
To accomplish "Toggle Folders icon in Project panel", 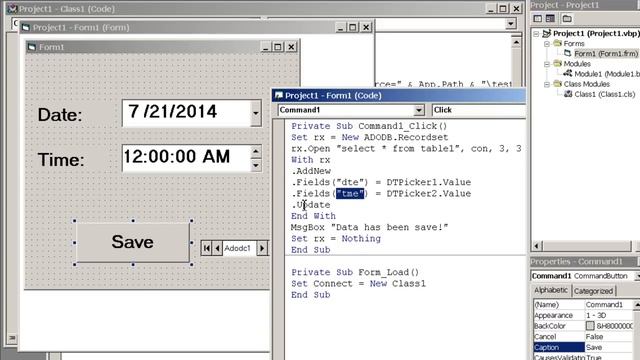I will point(567,18).
